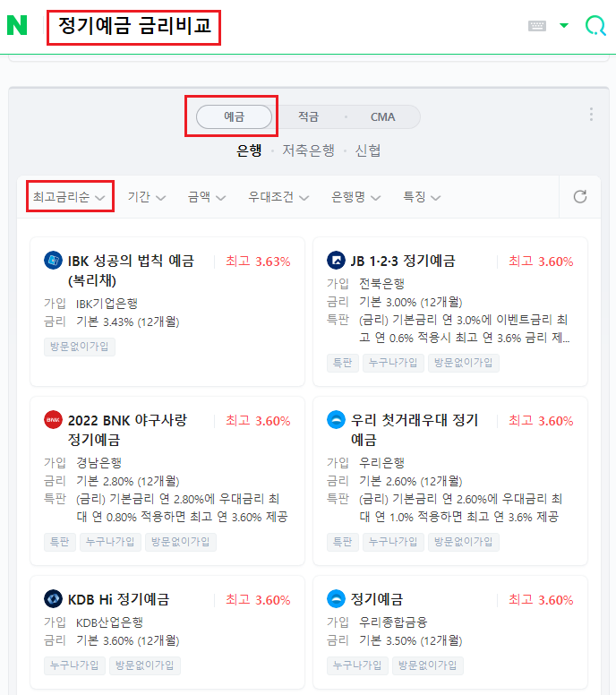Open 2022 BNK 야구사랑 정기예금 product

(128, 430)
